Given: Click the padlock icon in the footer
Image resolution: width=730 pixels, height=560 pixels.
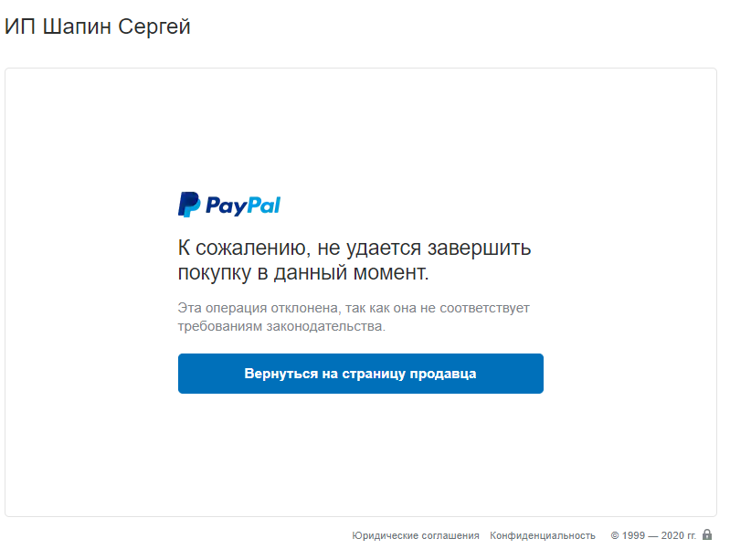Looking at the screenshot, I should point(707,535).
